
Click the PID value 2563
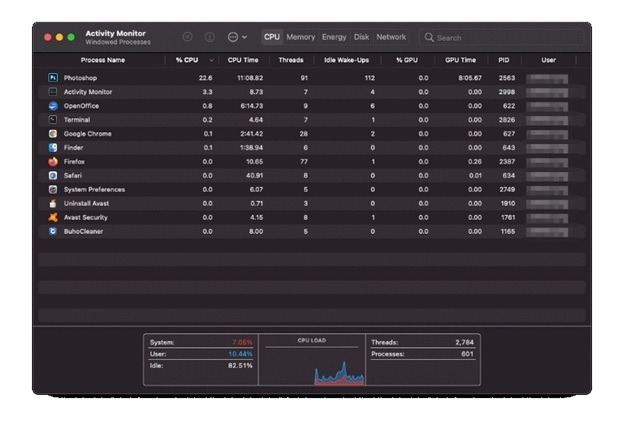coord(507,78)
